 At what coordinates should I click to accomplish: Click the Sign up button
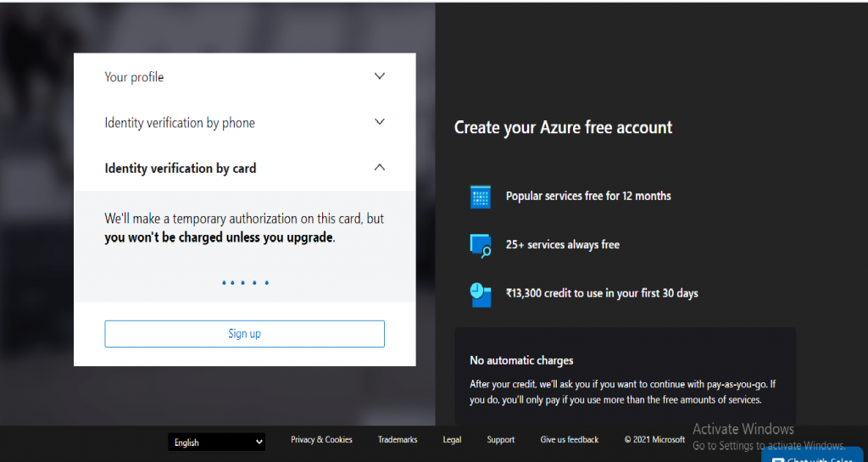(x=245, y=334)
